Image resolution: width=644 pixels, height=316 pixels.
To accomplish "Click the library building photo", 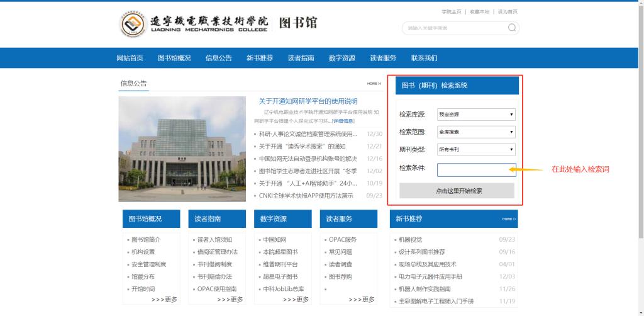I will pyautogui.click(x=182, y=149).
